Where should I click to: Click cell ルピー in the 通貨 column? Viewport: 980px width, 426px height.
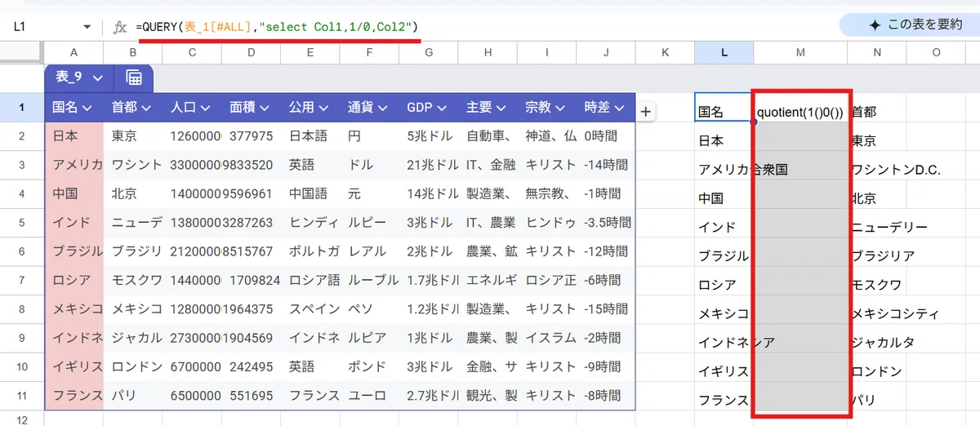[369, 223]
